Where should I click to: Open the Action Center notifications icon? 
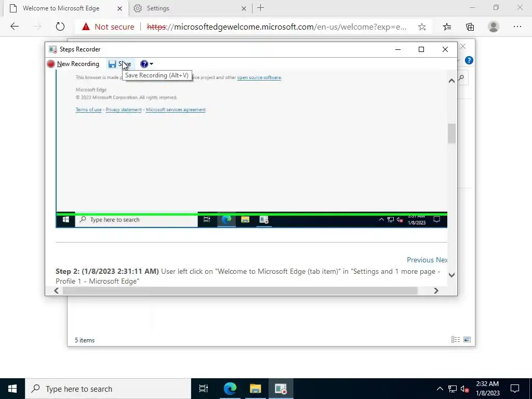[x=515, y=389]
